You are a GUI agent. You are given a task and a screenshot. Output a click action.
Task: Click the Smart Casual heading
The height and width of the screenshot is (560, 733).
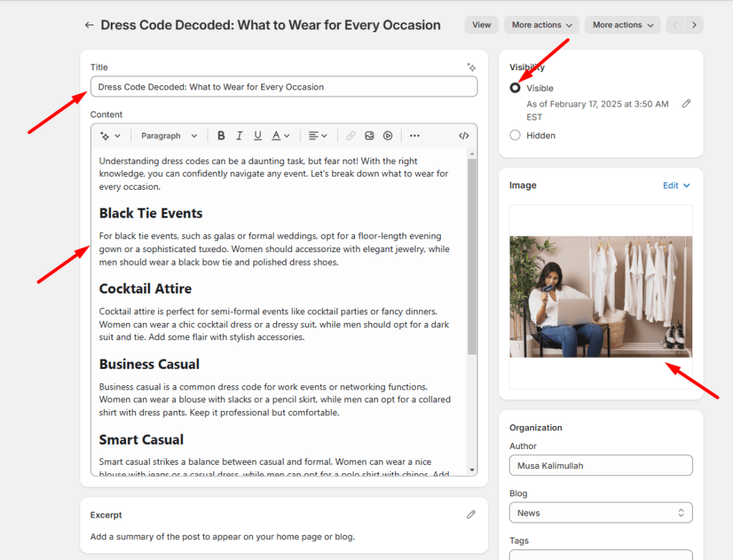coord(141,440)
